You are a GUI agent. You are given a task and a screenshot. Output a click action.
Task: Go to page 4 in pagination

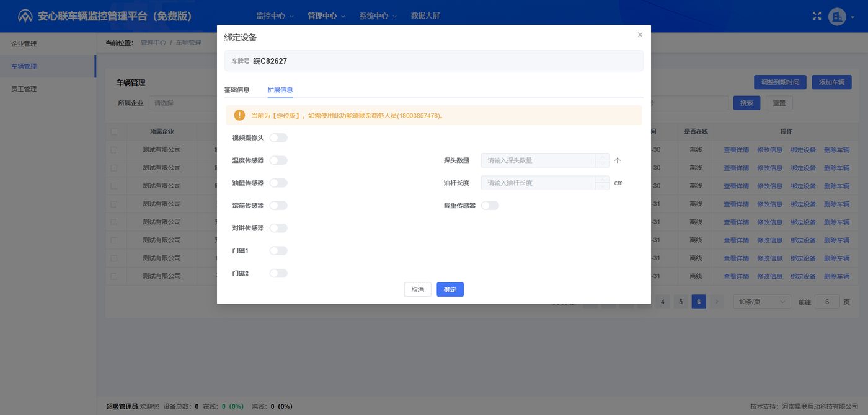point(663,302)
